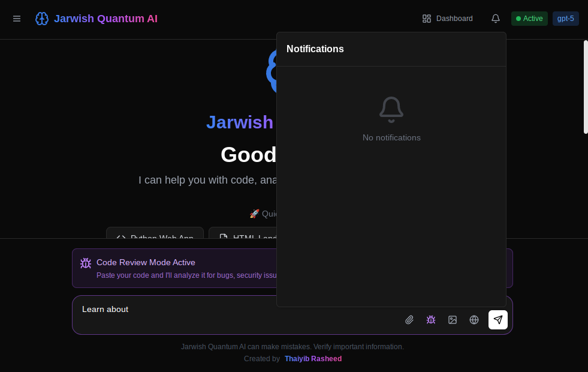The height and width of the screenshot is (372, 588).
Task: Enable web search with the globe icon
Action: pos(474,320)
